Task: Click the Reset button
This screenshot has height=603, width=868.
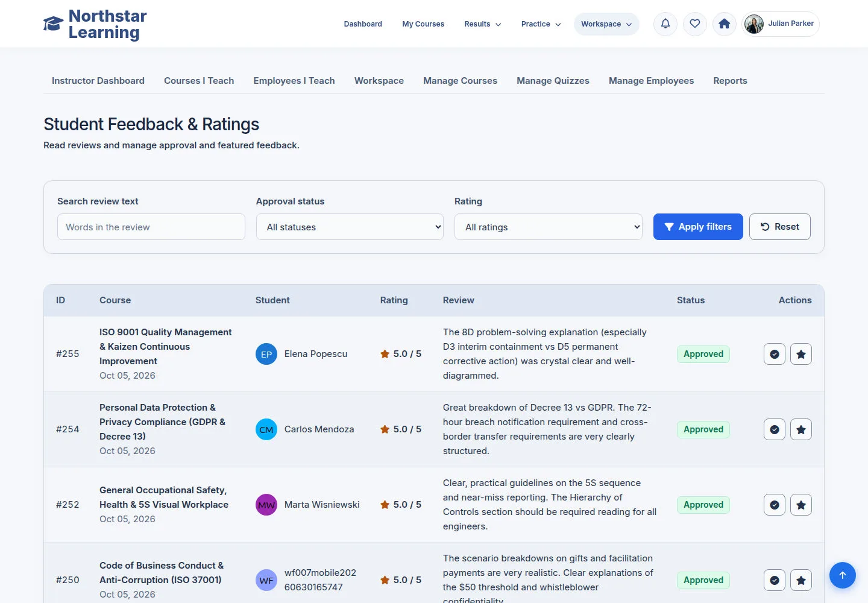Action: pyautogui.click(x=780, y=227)
